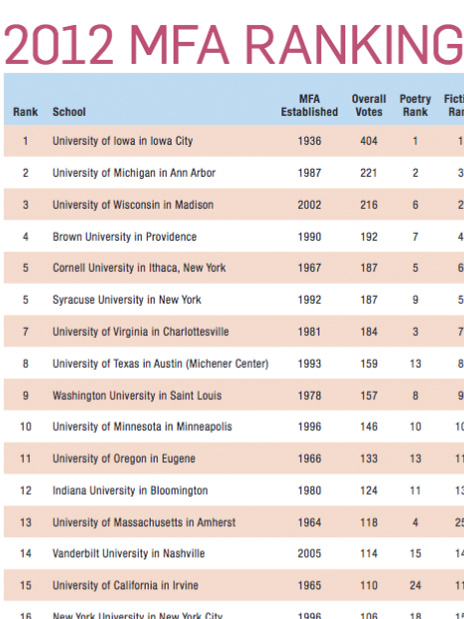Click the 'School' column header
The width and height of the screenshot is (464, 619).
(69, 112)
